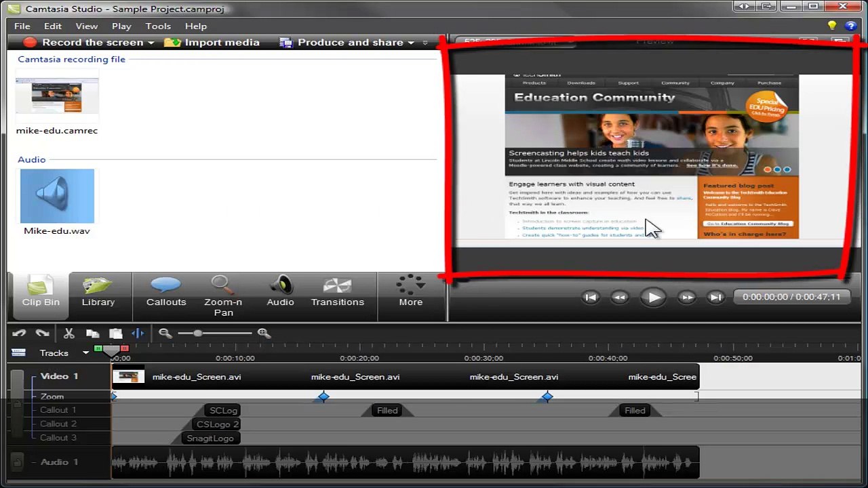Viewport: 868px width, 488px height.
Task: Open the Play menu
Action: pyautogui.click(x=121, y=26)
